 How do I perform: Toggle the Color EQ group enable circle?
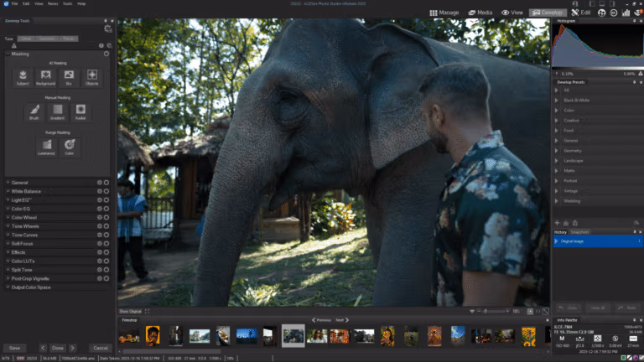point(106,209)
